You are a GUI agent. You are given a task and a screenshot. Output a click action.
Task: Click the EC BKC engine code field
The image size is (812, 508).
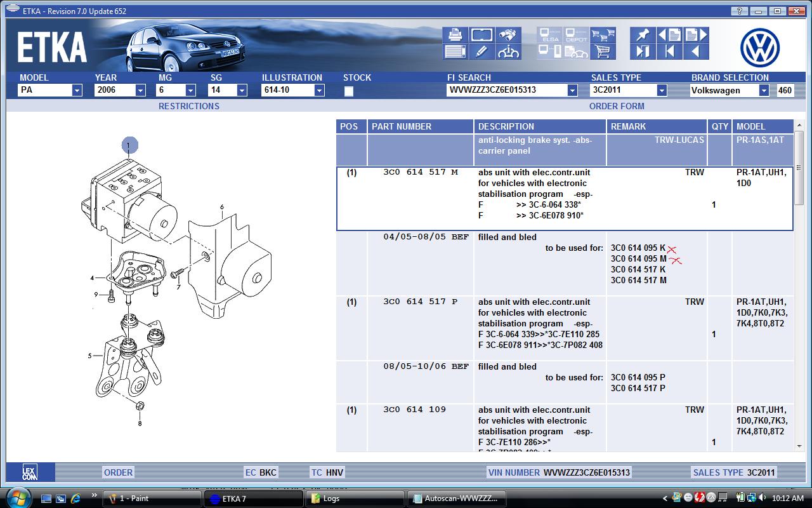261,472
